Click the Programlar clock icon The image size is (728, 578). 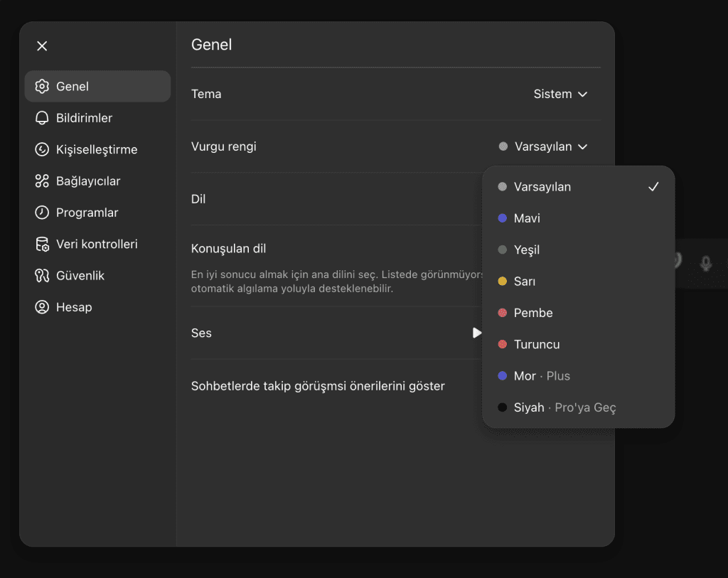coord(42,213)
